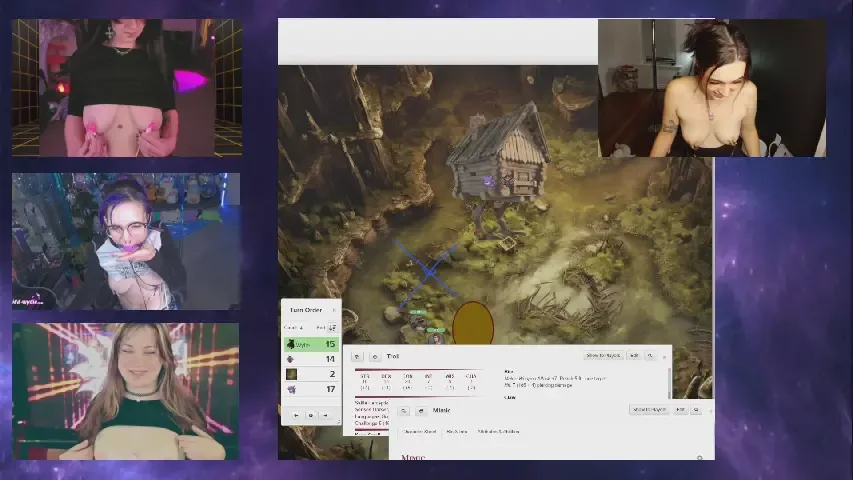The height and width of the screenshot is (480, 853).
Task: Open Attributes & Abilities tab in Mimic
Action: (x=498, y=431)
